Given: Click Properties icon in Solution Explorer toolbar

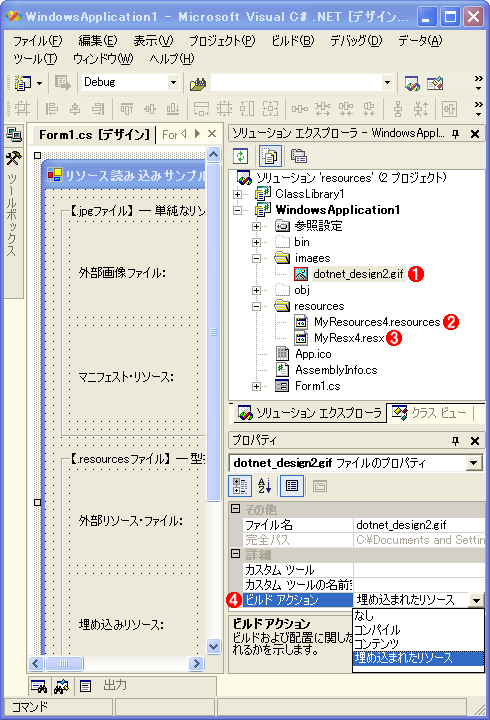Looking at the screenshot, I should coord(299,156).
